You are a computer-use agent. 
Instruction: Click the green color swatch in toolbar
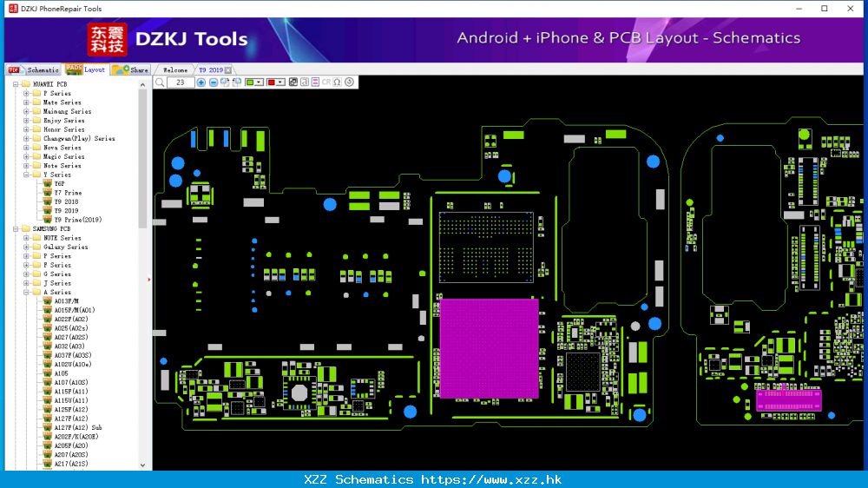250,82
